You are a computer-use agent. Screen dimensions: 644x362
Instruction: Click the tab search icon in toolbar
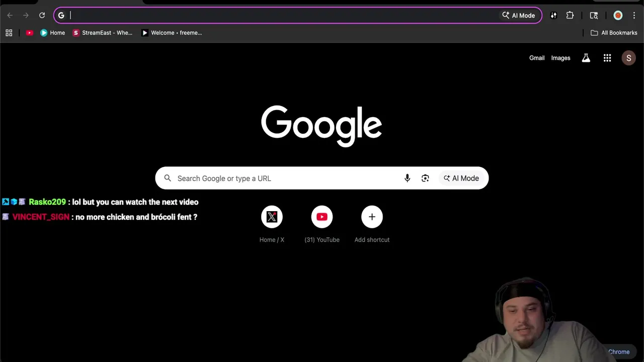[x=594, y=16]
